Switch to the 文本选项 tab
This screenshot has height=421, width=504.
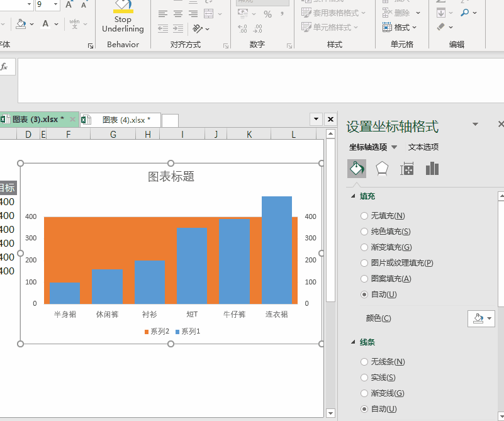(423, 147)
